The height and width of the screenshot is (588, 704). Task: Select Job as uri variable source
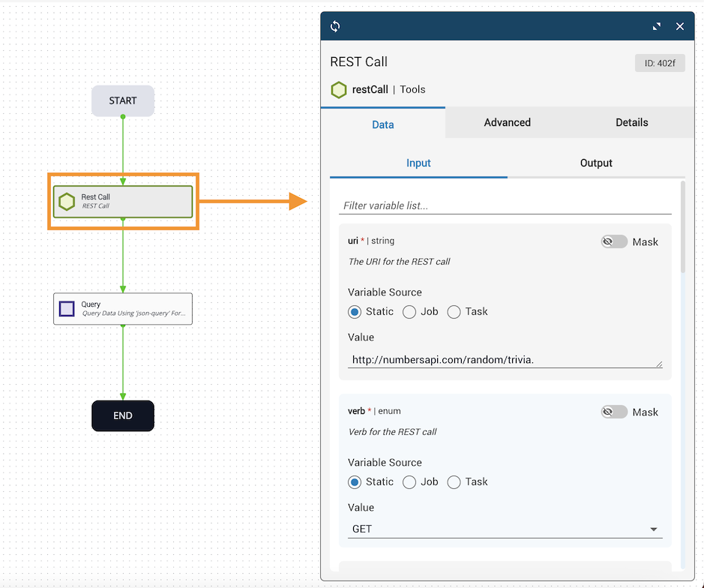click(409, 312)
